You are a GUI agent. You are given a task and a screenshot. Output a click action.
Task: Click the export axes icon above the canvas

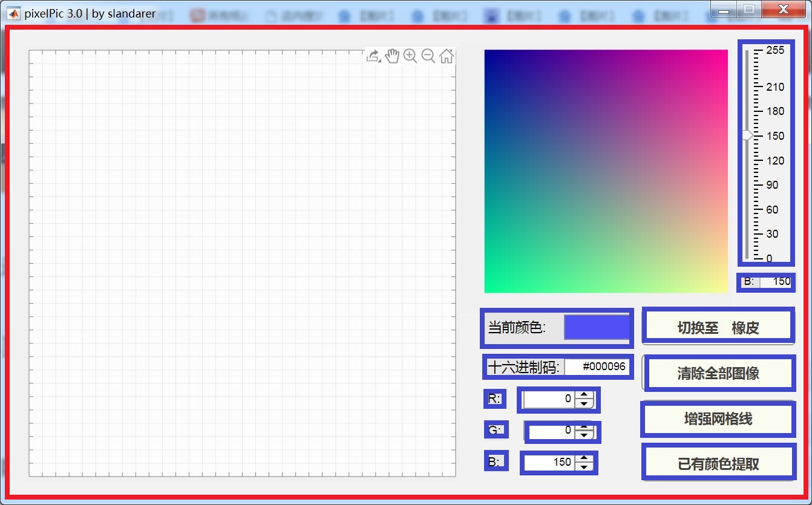(373, 56)
